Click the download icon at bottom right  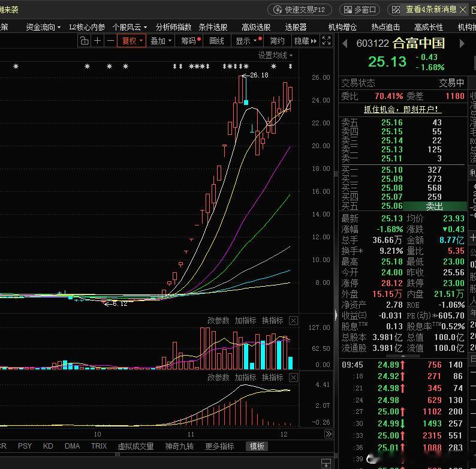click(x=326, y=464)
